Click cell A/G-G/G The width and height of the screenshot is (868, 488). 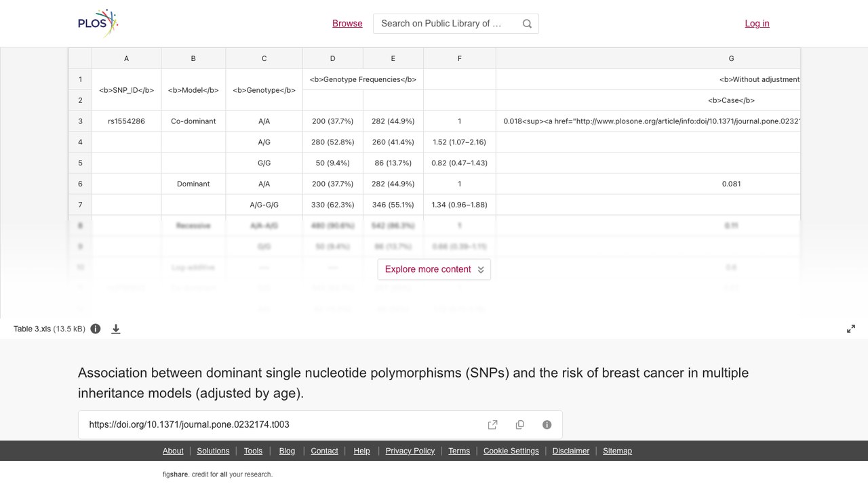tap(264, 205)
